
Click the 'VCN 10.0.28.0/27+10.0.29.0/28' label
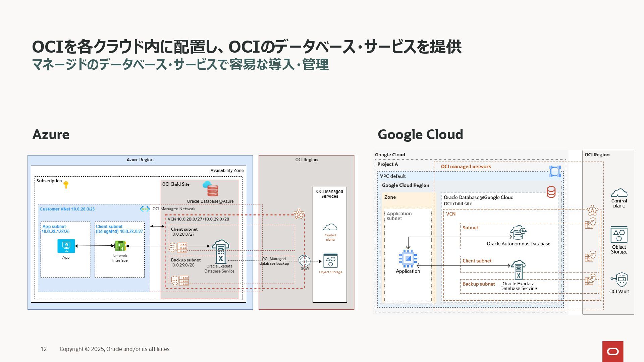point(198,219)
